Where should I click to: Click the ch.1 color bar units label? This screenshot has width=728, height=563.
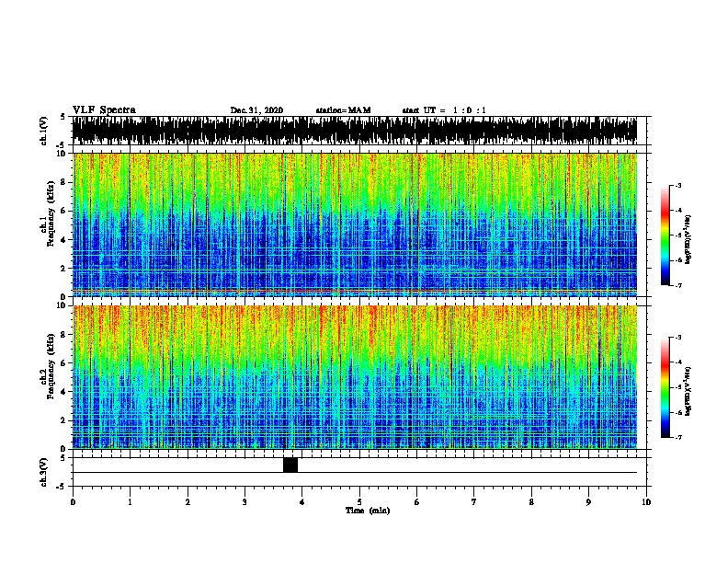click(688, 240)
